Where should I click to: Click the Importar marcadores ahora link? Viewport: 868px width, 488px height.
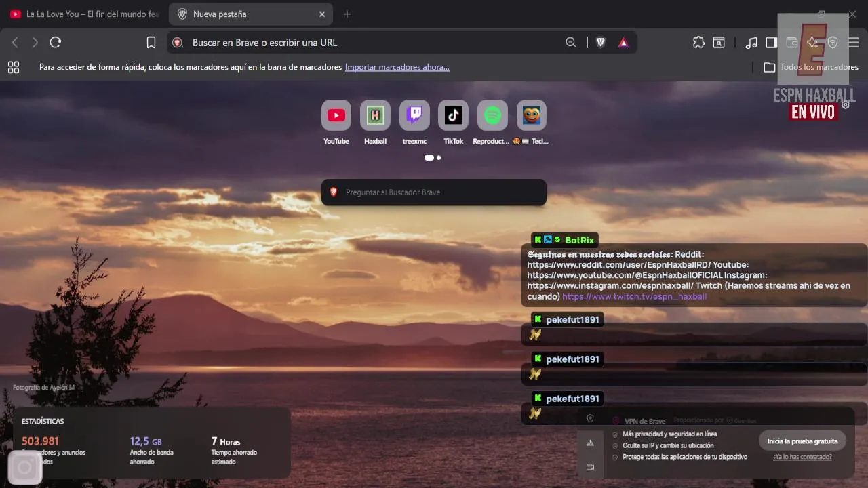click(397, 67)
